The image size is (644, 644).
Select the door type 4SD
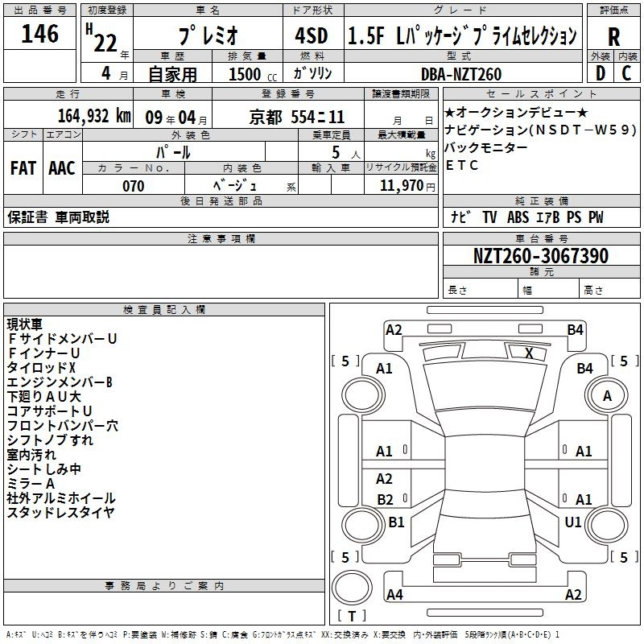click(312, 35)
